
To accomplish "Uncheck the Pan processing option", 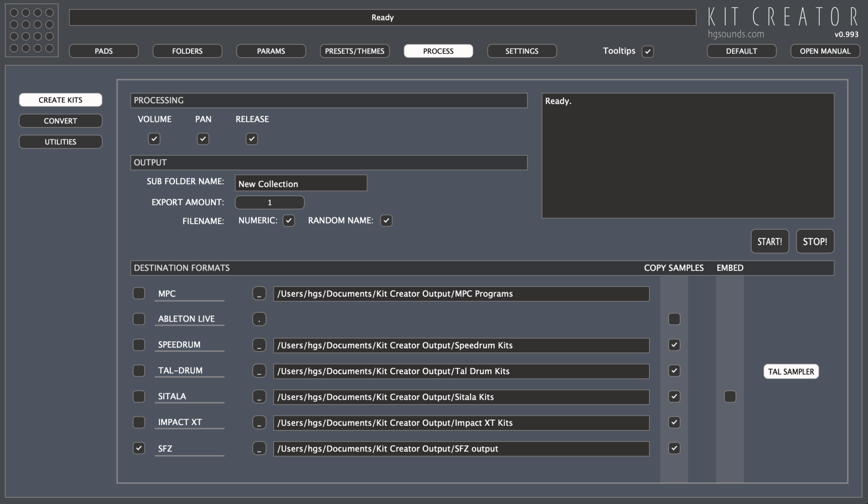I will [203, 139].
